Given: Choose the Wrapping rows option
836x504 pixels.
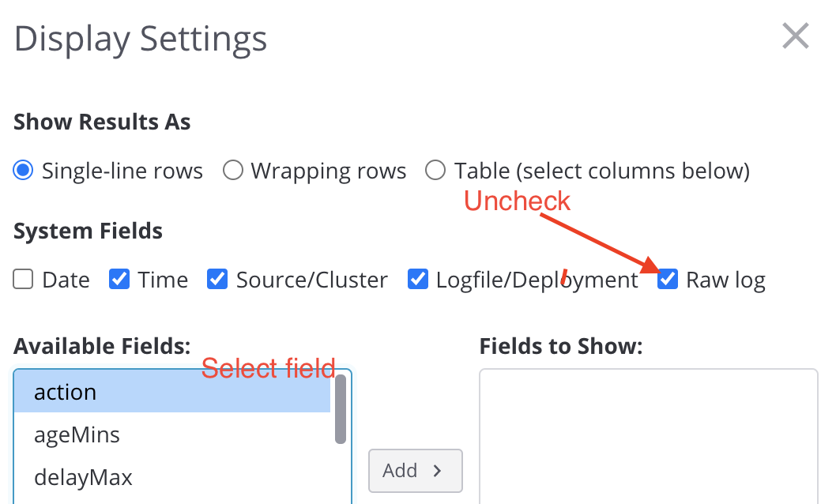Looking at the screenshot, I should pos(233,171).
